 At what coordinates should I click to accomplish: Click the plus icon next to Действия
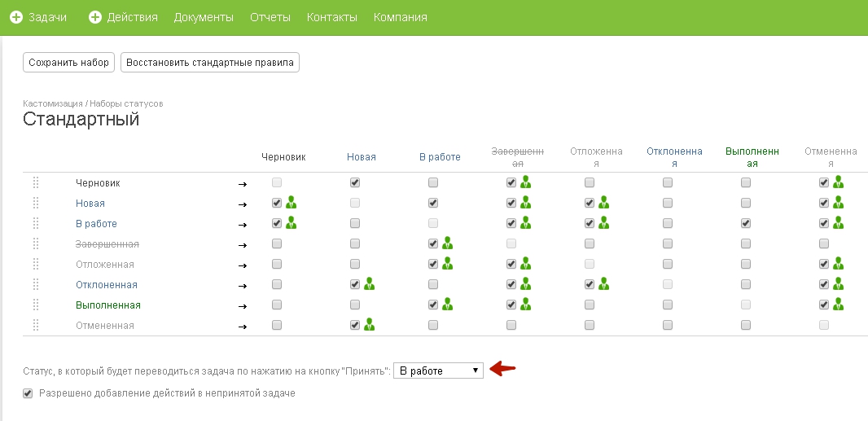click(94, 17)
